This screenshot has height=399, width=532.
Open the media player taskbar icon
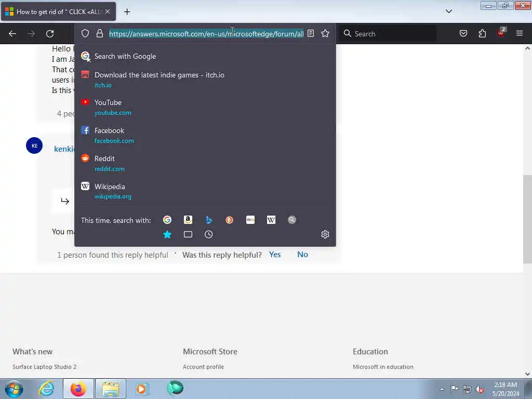(141, 389)
